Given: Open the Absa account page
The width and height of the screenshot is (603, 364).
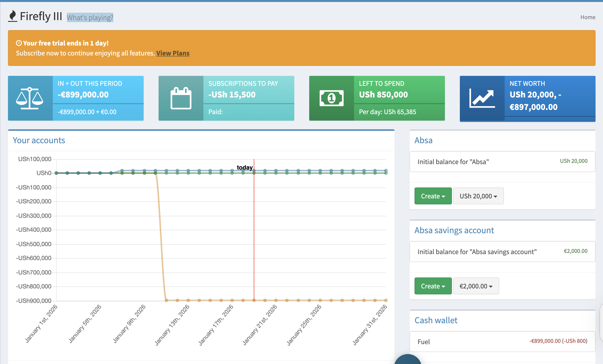Looking at the screenshot, I should tap(423, 140).
